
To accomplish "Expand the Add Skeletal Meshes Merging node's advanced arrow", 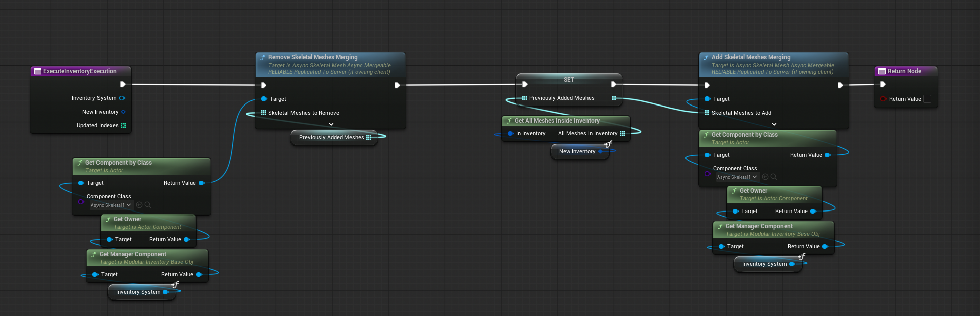I will tap(774, 124).
